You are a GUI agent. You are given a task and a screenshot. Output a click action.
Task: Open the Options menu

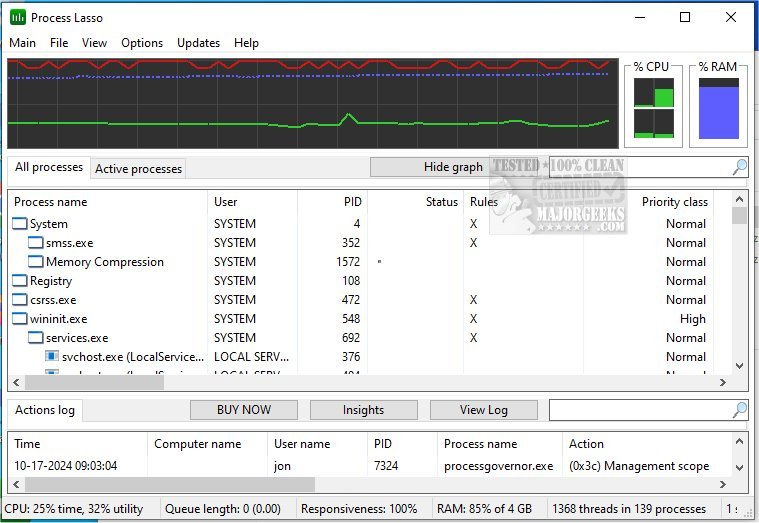coord(142,43)
